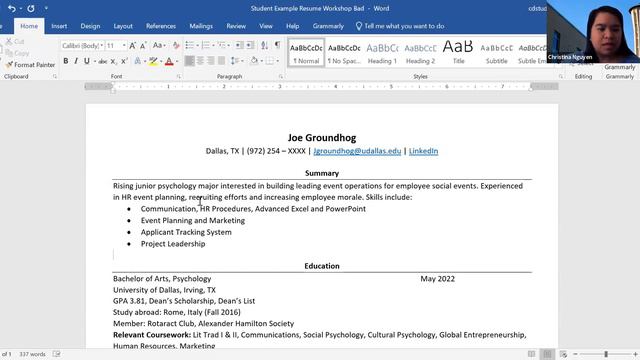Switch to Print Layout view icon
640x360 pixels.
(x=547, y=354)
